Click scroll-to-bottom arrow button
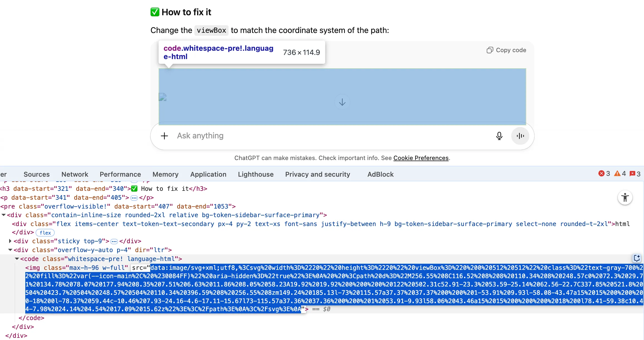This screenshot has width=644, height=340. coord(342,102)
